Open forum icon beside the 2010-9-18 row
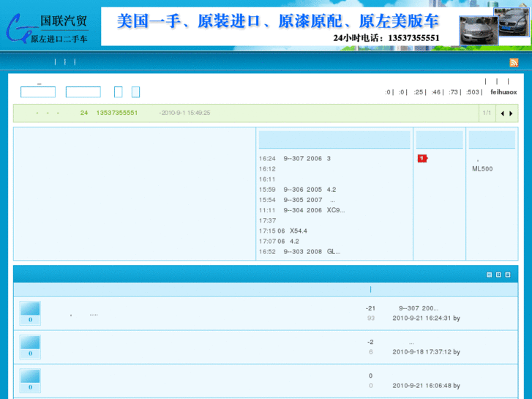 pos(30,347)
